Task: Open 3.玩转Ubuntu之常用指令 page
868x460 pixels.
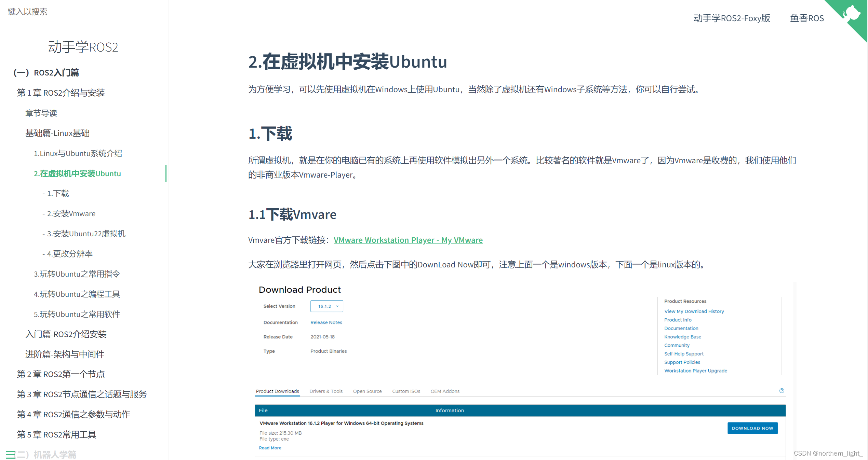Action: coord(77,274)
